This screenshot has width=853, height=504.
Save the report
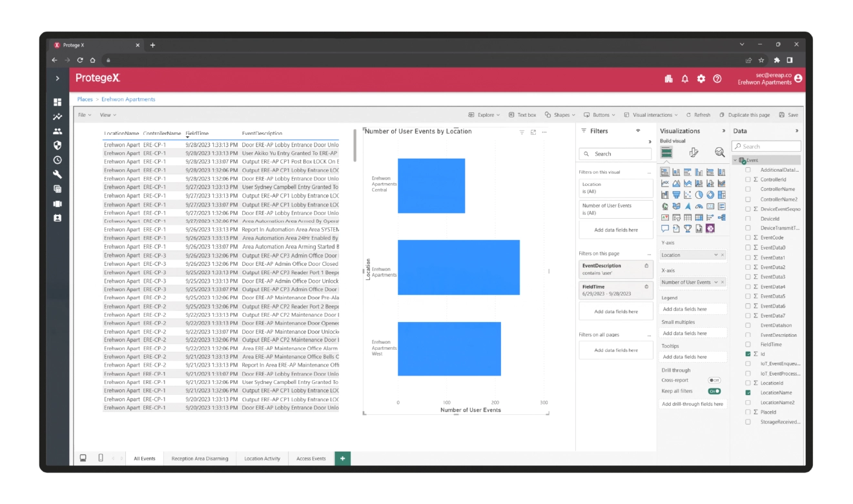point(788,115)
